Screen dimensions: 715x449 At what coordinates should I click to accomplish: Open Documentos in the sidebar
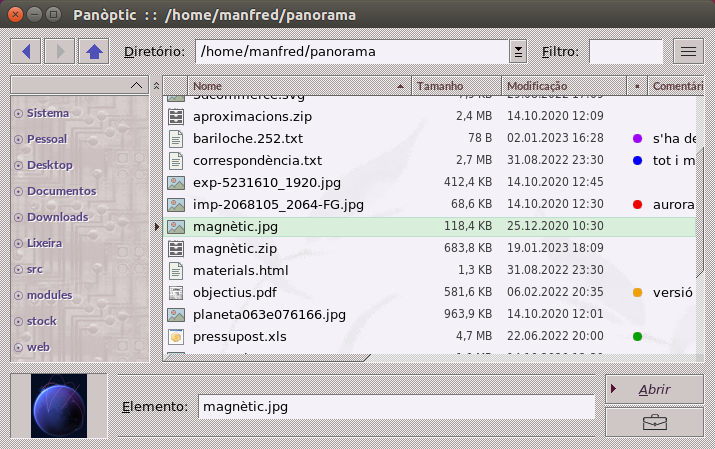pyautogui.click(x=62, y=191)
